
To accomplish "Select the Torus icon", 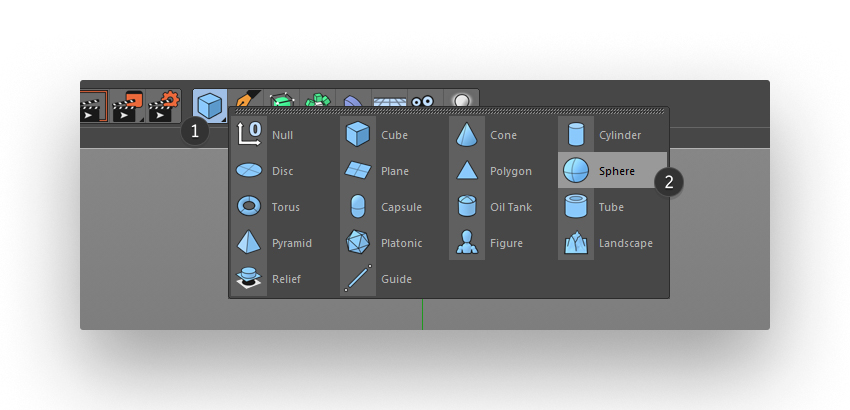I will click(x=249, y=207).
